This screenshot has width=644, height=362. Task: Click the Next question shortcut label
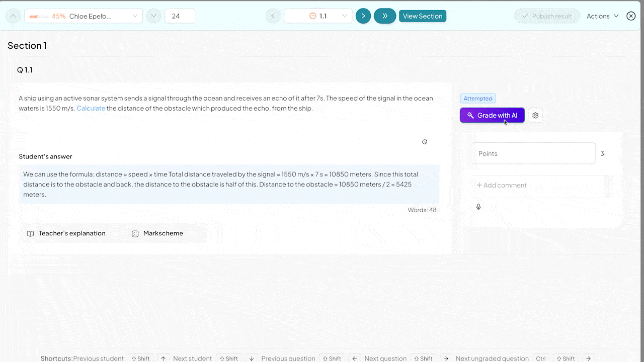pyautogui.click(x=385, y=358)
